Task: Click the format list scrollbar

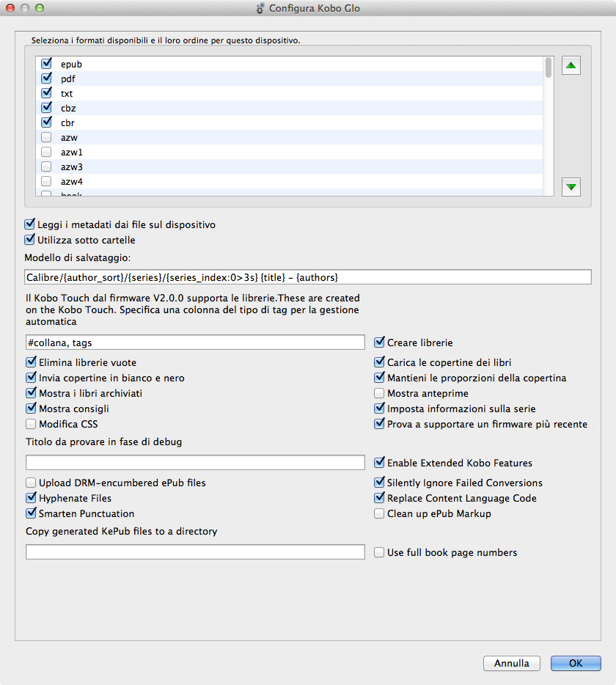Action: pos(549,68)
